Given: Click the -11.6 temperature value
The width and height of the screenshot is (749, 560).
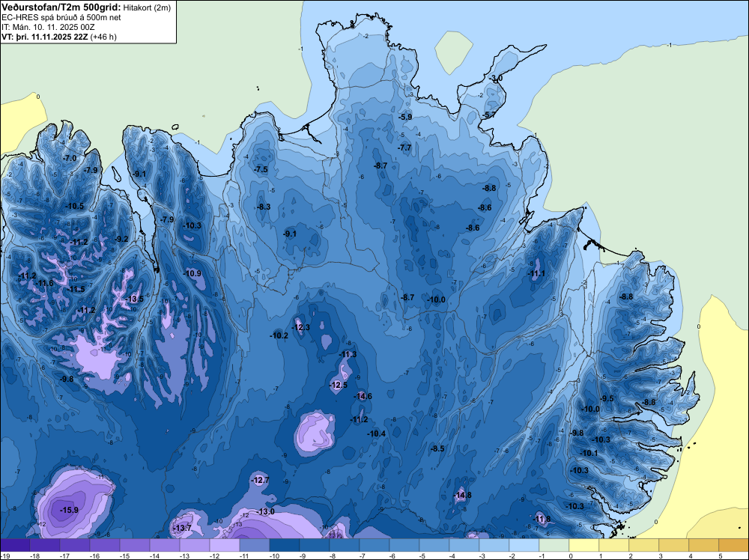Looking at the screenshot, I should click(44, 284).
